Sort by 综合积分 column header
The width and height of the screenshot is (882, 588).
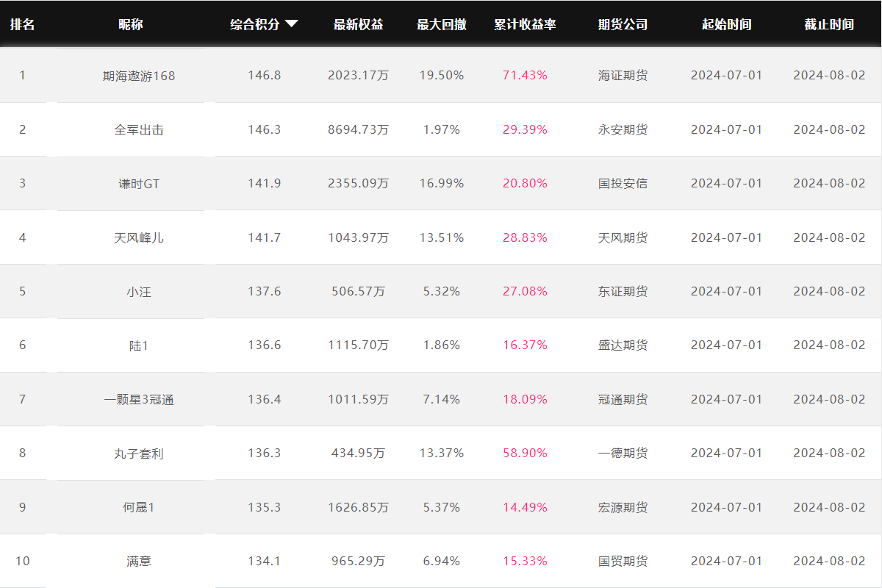pos(255,24)
